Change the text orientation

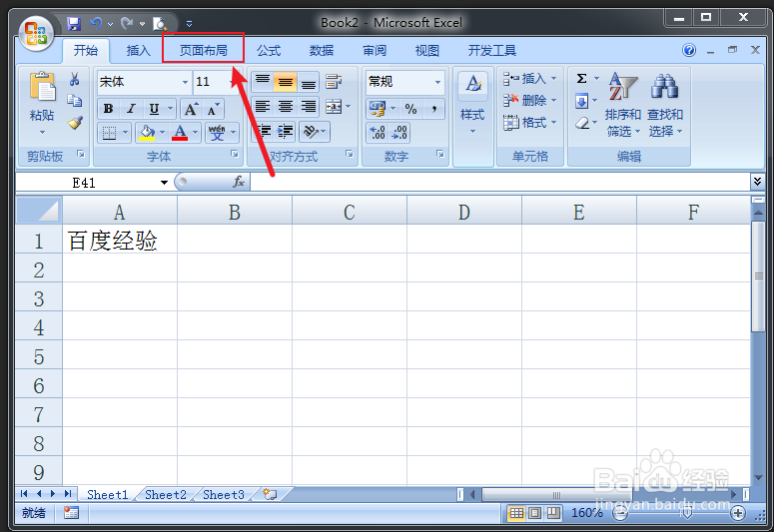[311, 132]
